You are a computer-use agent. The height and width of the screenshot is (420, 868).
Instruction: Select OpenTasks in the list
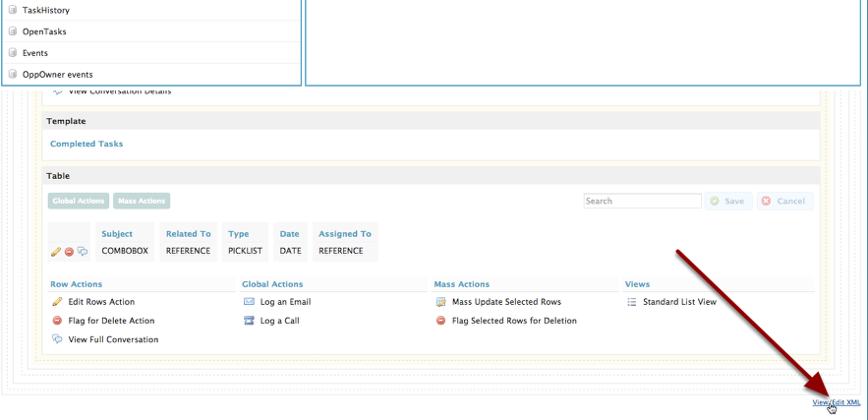44,31
